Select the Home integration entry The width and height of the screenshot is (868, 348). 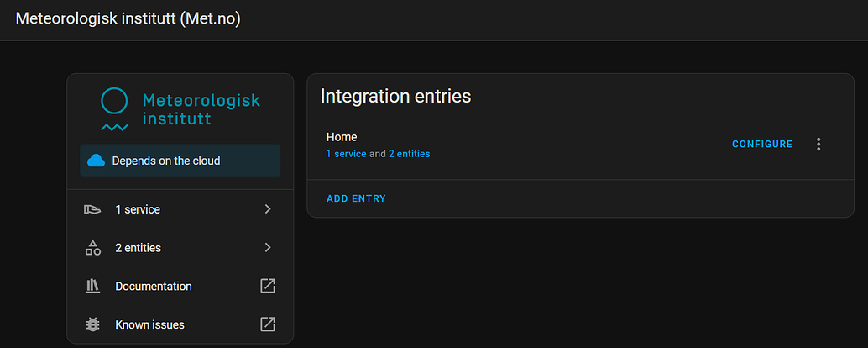(x=342, y=137)
